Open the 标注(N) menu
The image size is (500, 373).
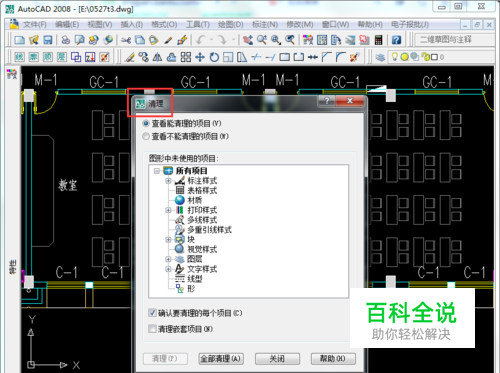pyautogui.click(x=265, y=25)
